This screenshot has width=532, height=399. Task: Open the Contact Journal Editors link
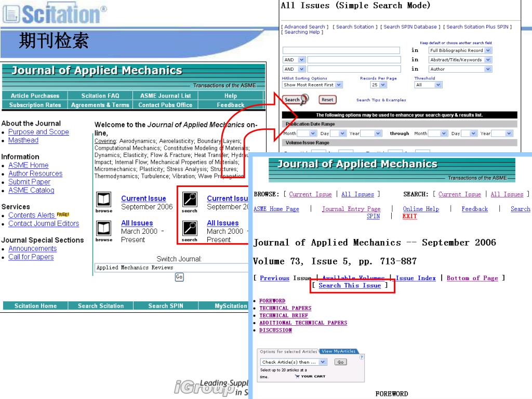click(44, 223)
